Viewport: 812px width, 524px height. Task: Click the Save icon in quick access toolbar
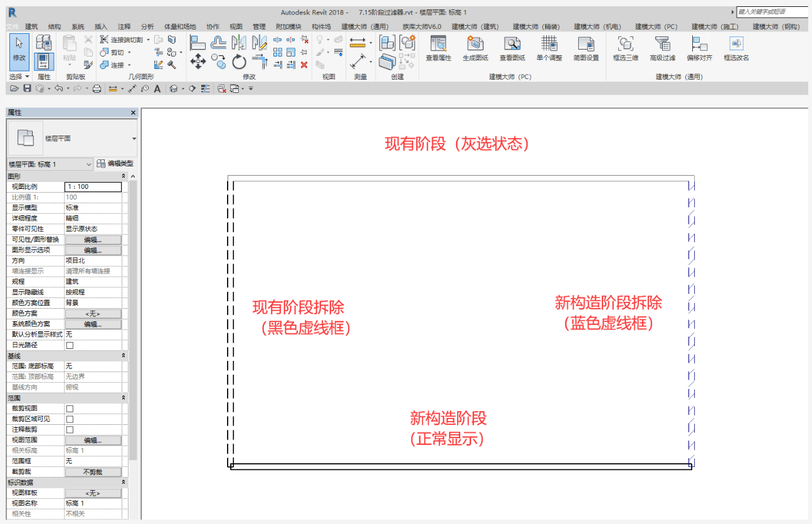[x=27, y=89]
